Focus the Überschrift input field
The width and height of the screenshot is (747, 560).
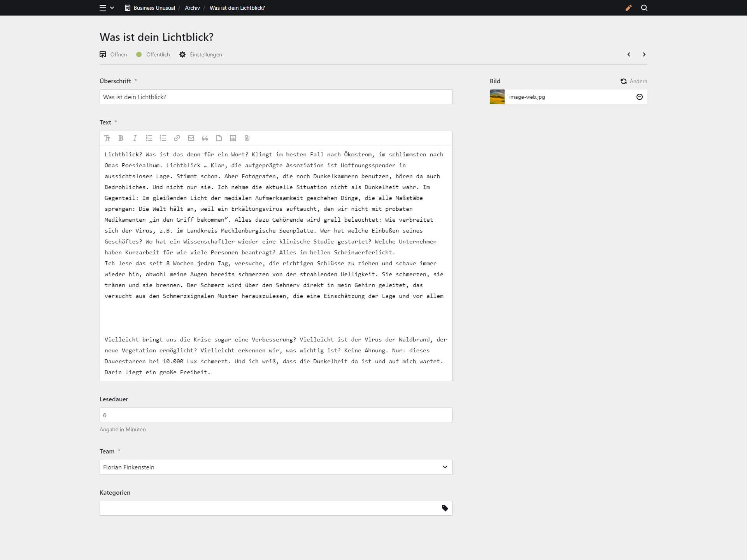276,97
